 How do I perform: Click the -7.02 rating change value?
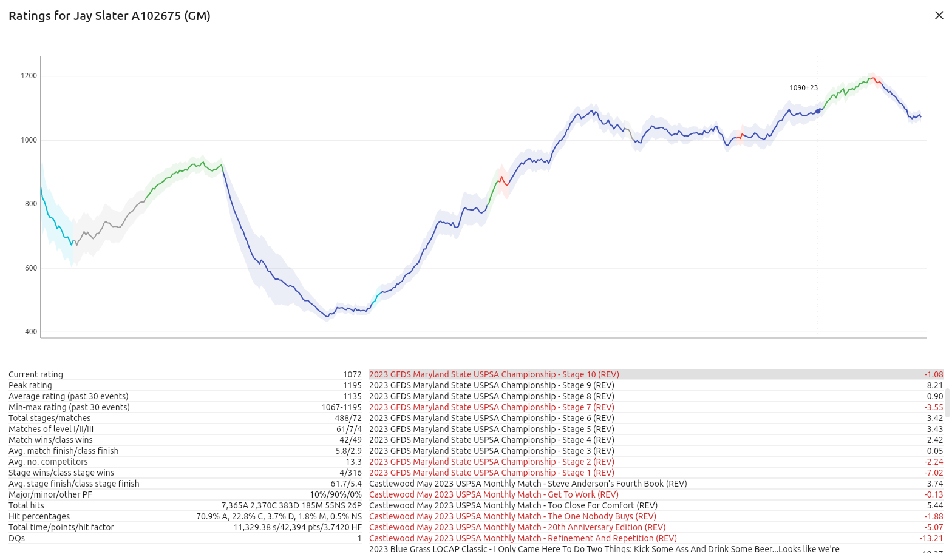pyautogui.click(x=934, y=473)
